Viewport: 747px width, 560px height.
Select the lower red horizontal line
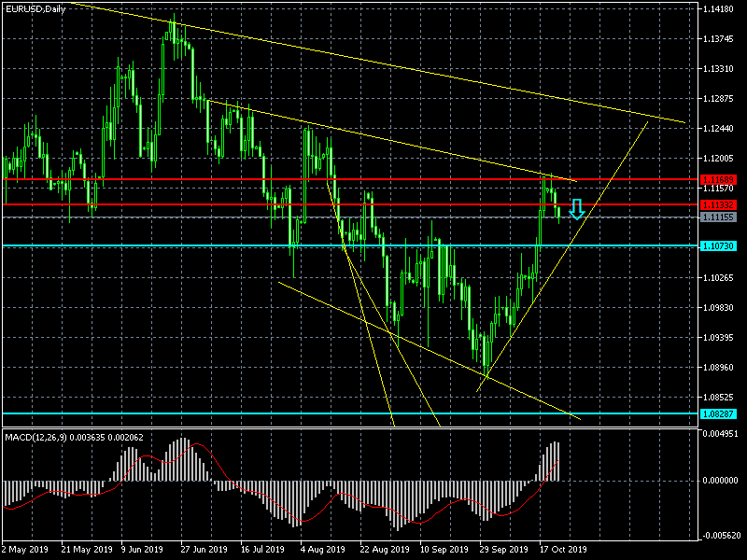350,204
